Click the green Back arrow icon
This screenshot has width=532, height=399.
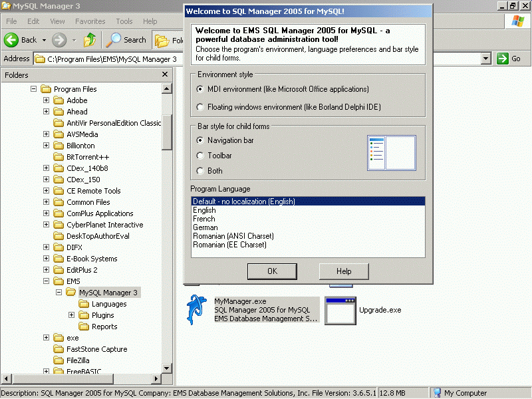click(x=11, y=40)
